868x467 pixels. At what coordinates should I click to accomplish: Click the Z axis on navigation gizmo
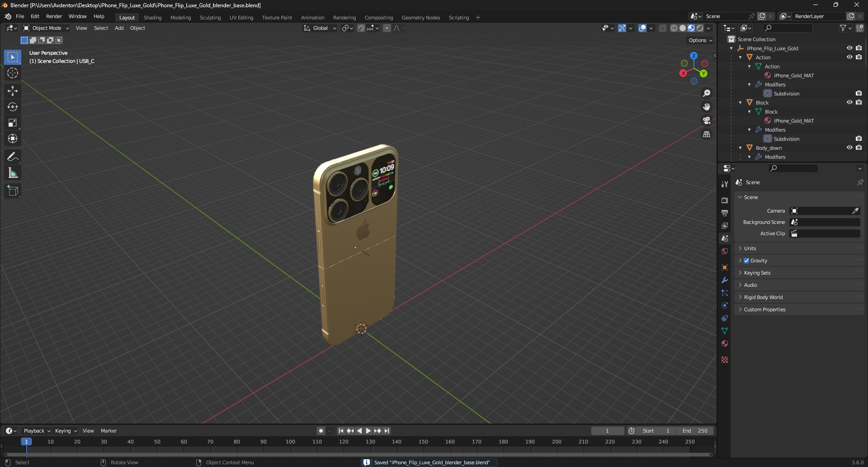(x=693, y=56)
